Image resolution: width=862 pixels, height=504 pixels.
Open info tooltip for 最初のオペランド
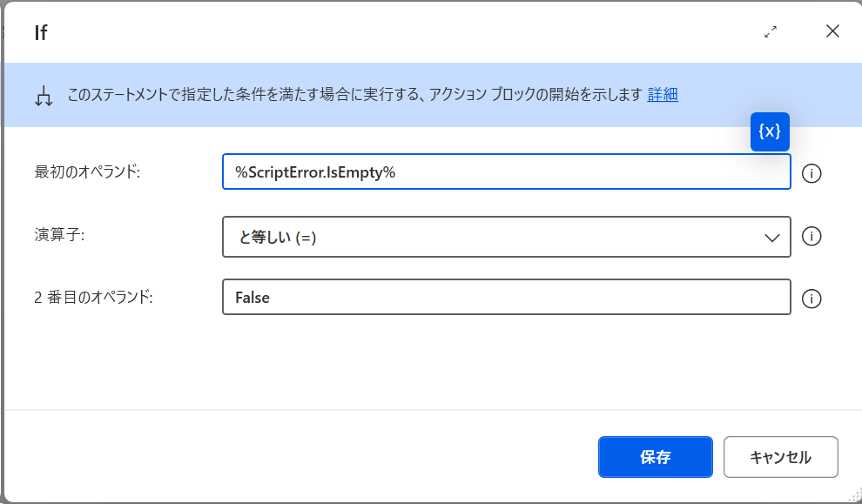[811, 173]
